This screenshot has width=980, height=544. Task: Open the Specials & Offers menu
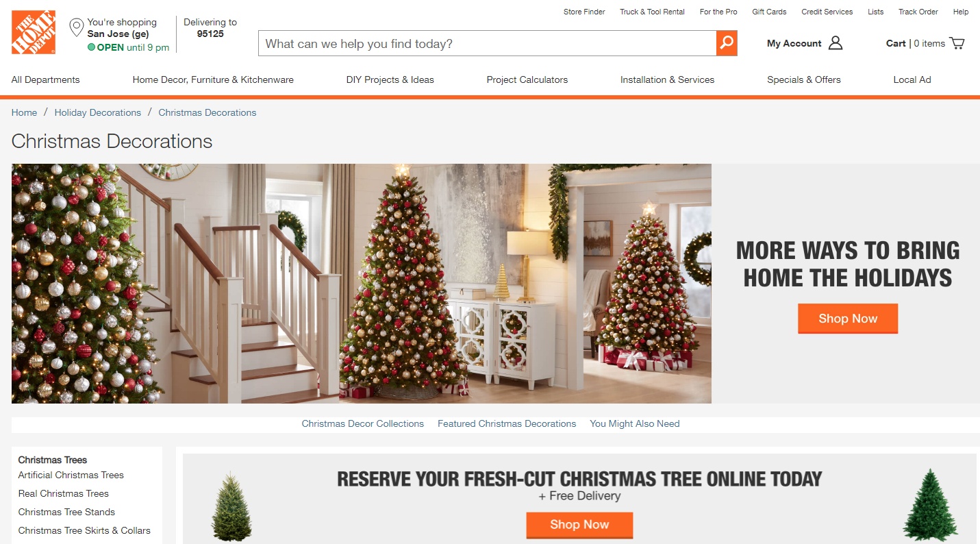tap(804, 79)
